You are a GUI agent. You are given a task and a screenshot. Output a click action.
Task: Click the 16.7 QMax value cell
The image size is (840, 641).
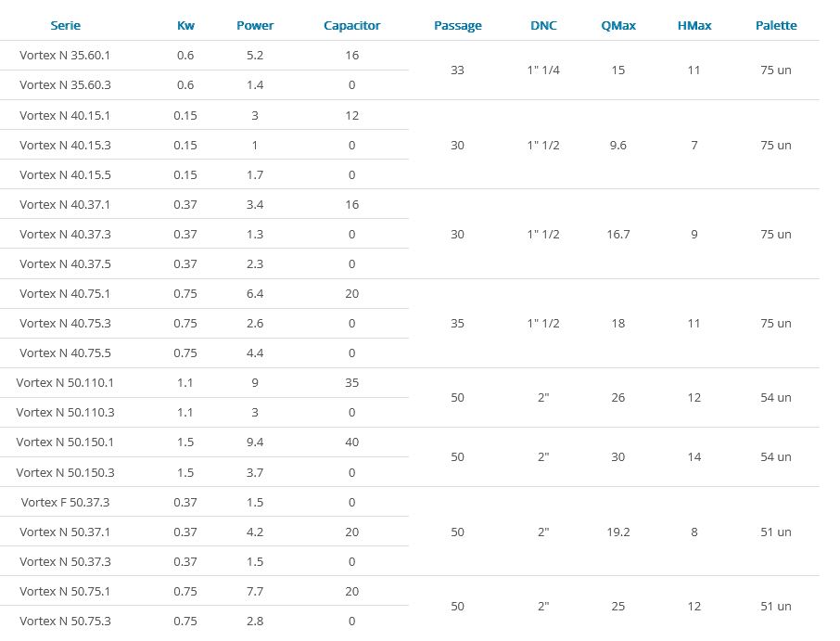click(x=618, y=235)
